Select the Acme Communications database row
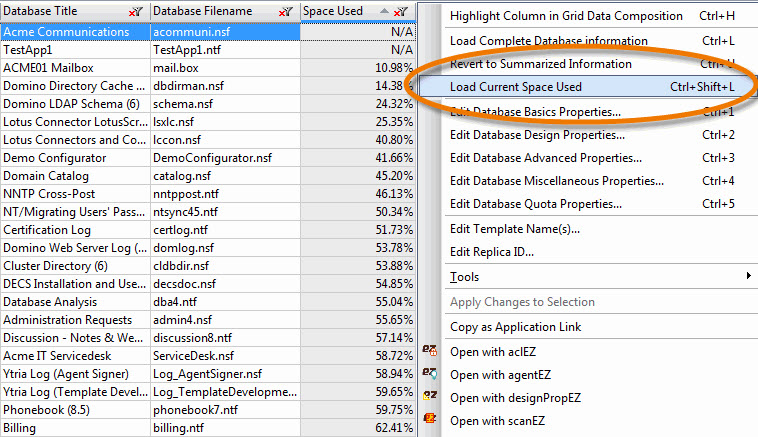Viewport: 758px width, 437px height. [x=70, y=32]
